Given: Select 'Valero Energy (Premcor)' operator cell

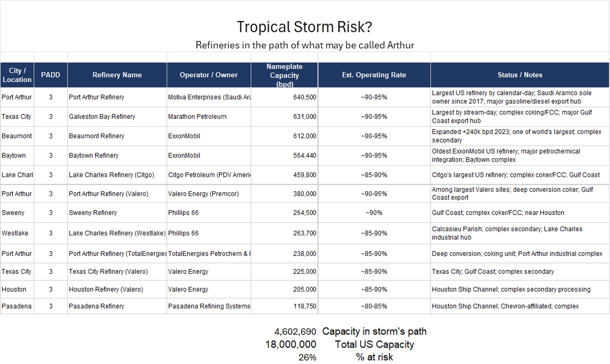Looking at the screenshot, I should pos(209,194).
